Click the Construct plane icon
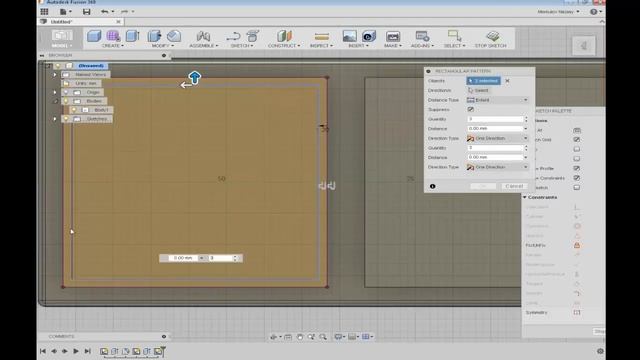This screenshot has width=640, height=360. pos(284,36)
